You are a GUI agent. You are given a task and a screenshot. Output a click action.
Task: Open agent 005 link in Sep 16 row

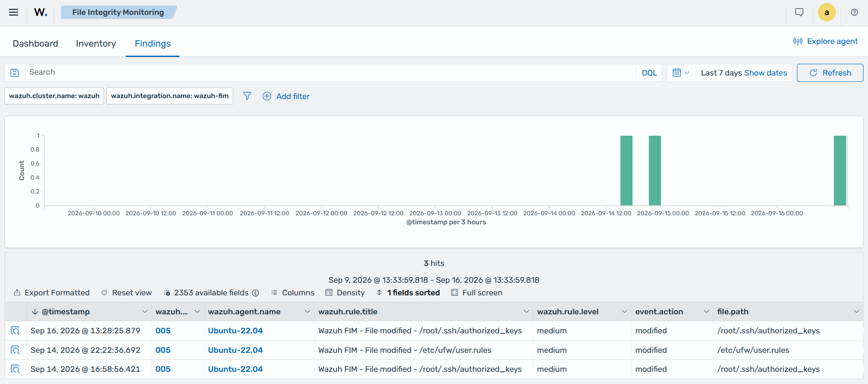[x=163, y=331]
